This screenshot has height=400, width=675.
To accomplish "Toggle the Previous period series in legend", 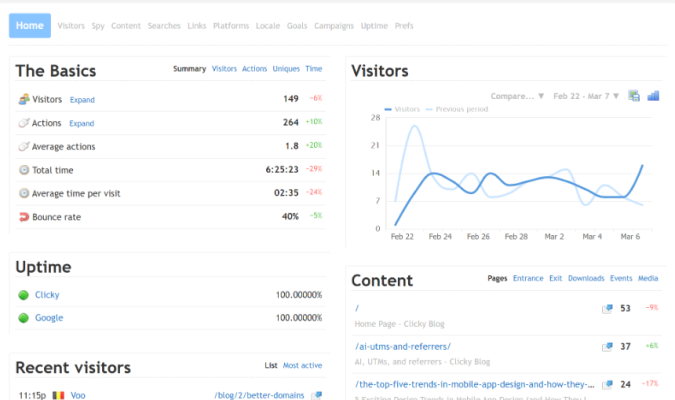I will point(457,109).
